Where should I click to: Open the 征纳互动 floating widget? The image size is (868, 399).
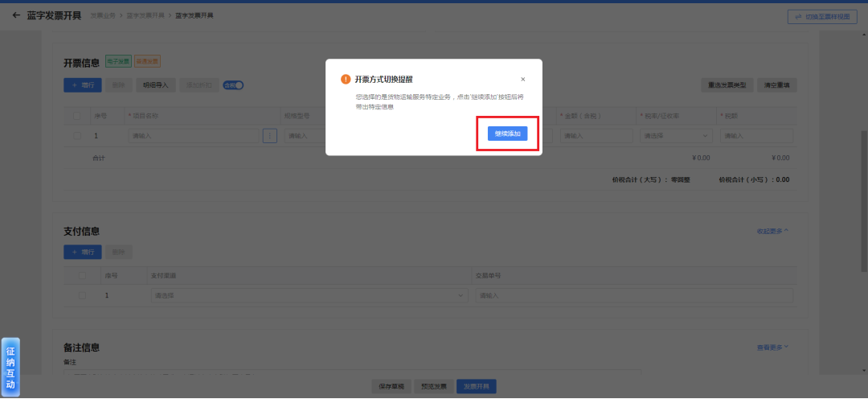coord(10,368)
